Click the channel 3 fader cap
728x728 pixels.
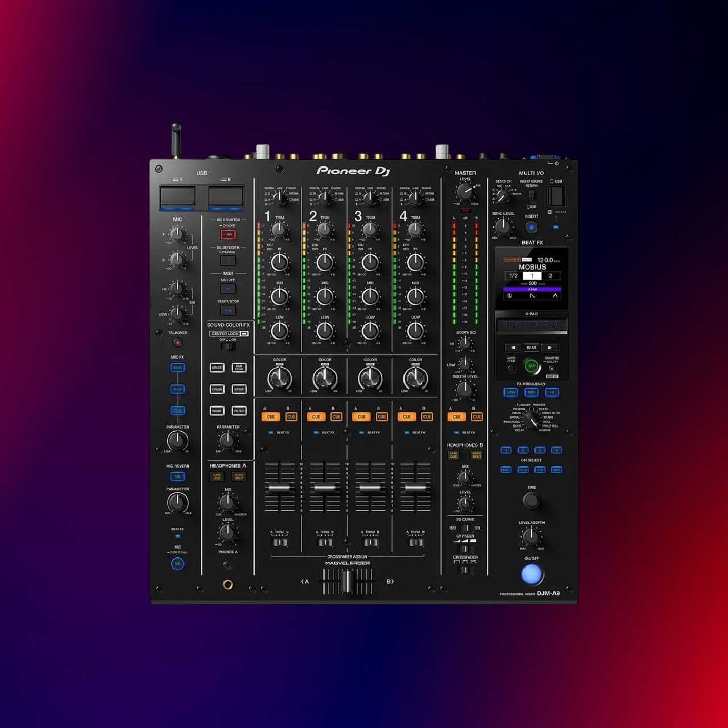point(370,487)
